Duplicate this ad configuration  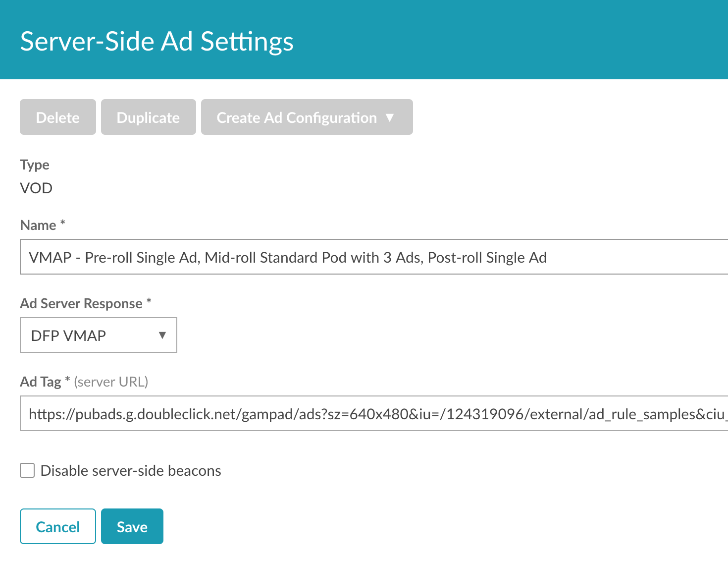coord(148,117)
